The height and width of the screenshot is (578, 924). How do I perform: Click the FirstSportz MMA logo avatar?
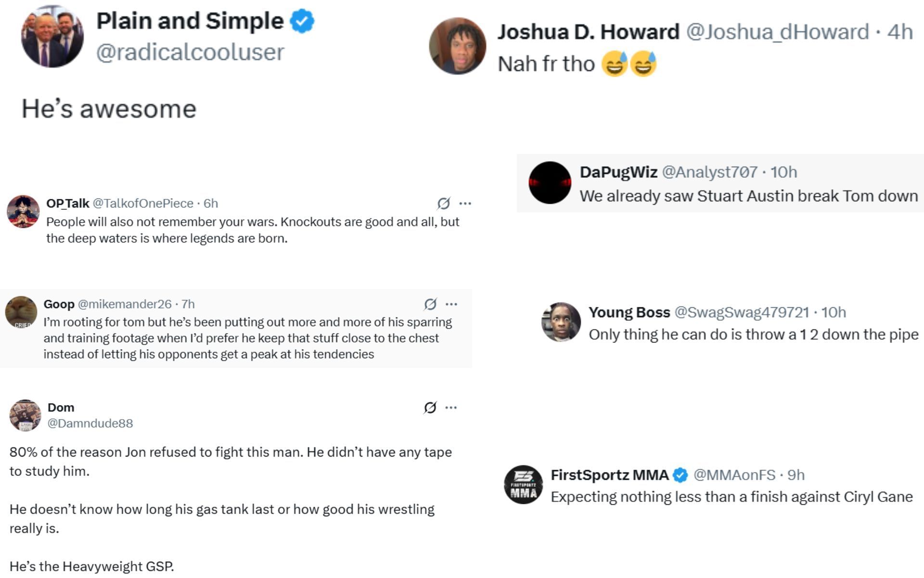point(523,485)
